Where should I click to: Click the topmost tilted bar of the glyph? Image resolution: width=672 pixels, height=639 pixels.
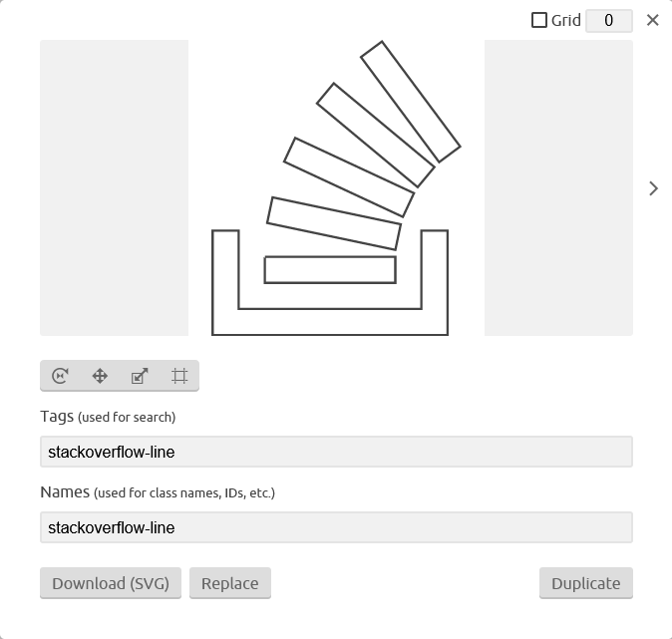pos(411,102)
